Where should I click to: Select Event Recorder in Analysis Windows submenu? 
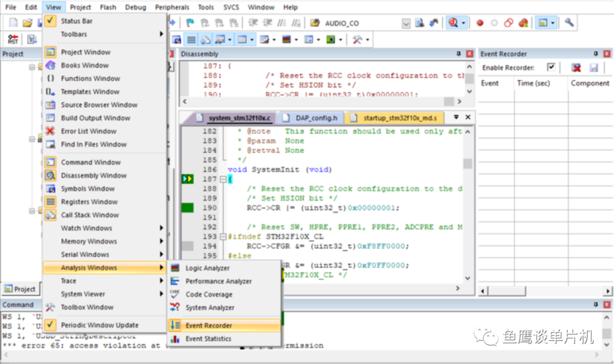tap(225, 325)
